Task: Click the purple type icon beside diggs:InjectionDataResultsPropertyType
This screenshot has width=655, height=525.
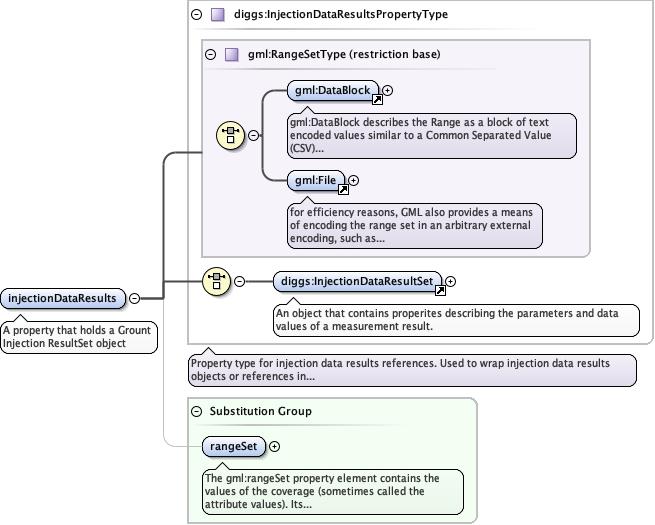Action: 217,15
